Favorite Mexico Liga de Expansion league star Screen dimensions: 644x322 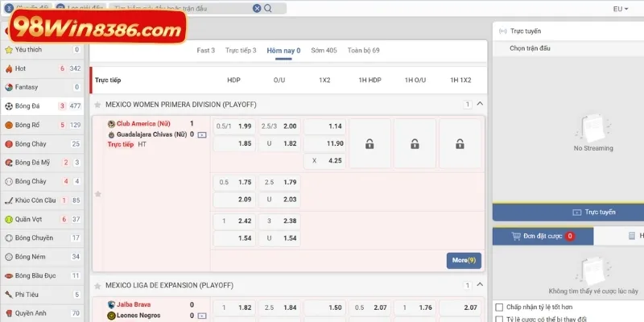tap(97, 286)
